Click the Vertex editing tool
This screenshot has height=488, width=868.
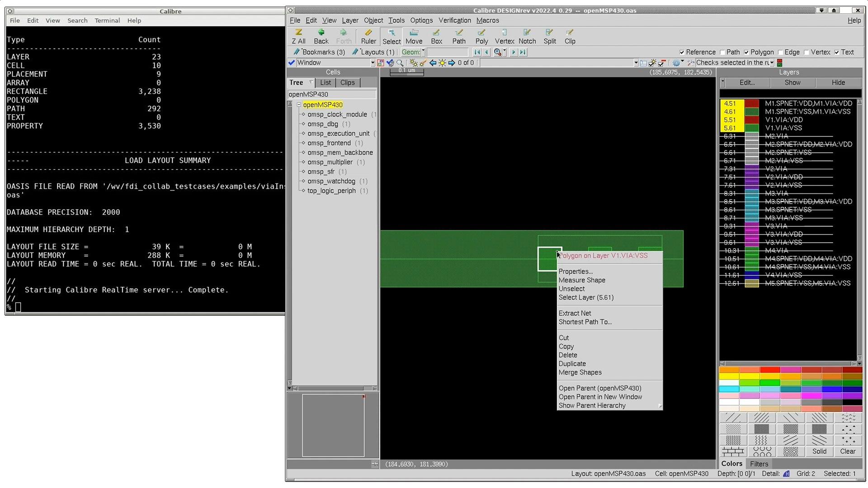coord(504,36)
